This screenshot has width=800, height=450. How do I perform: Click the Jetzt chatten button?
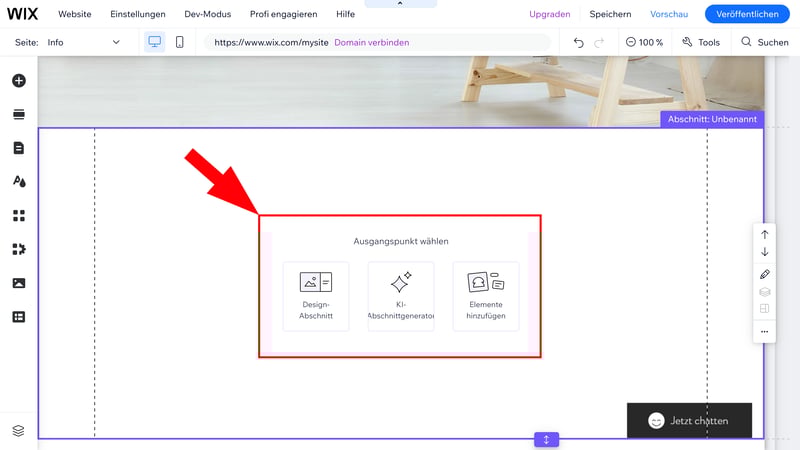689,420
